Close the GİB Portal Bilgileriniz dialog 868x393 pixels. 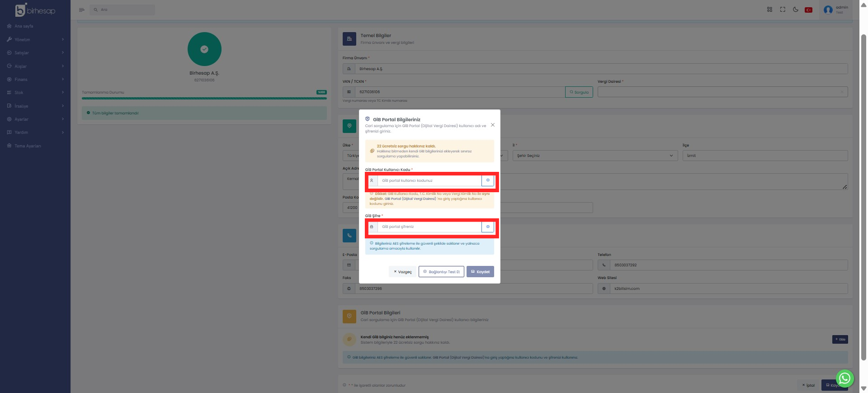point(493,125)
